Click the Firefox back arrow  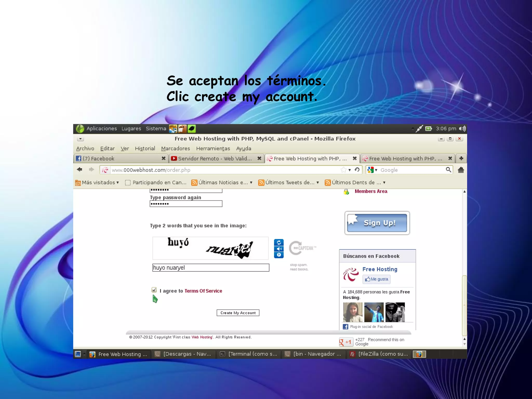click(x=79, y=170)
